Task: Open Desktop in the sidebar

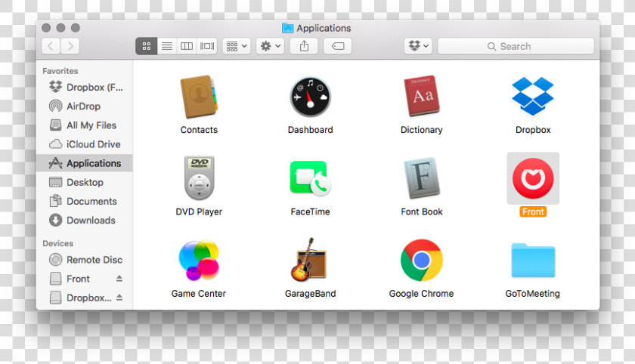Action: tap(85, 182)
